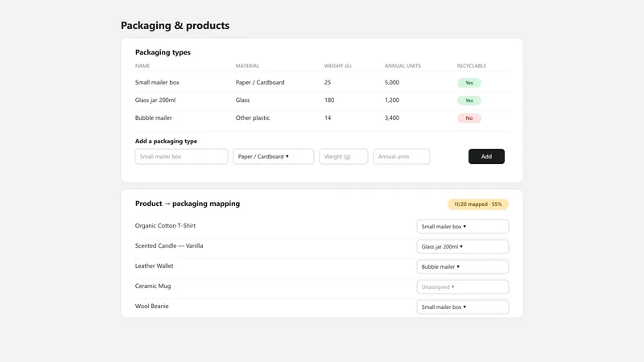Select the Glass jar 200ml name cell
The image size is (644, 362).
[155, 100]
